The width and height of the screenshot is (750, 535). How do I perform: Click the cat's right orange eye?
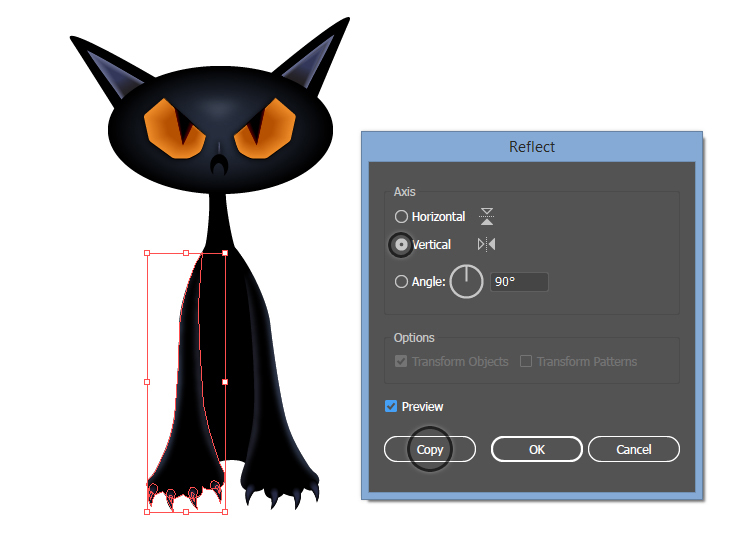265,129
